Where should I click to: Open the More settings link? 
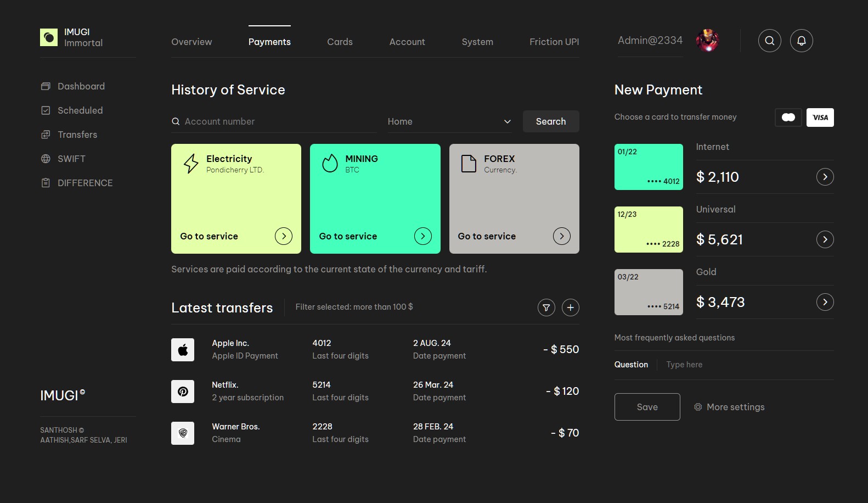729,407
